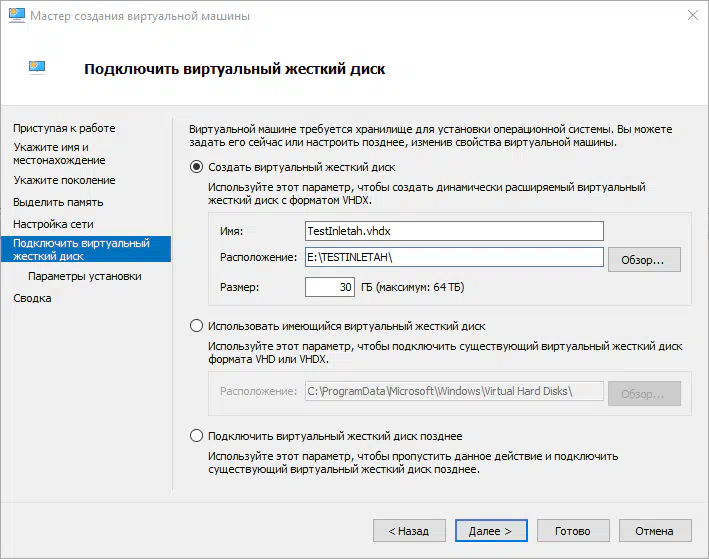Switch to 'Выделить память' step

(x=58, y=202)
